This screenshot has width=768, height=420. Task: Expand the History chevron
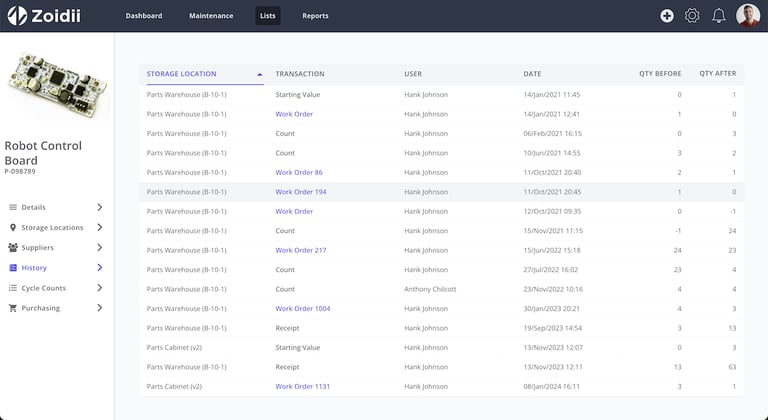(99, 268)
